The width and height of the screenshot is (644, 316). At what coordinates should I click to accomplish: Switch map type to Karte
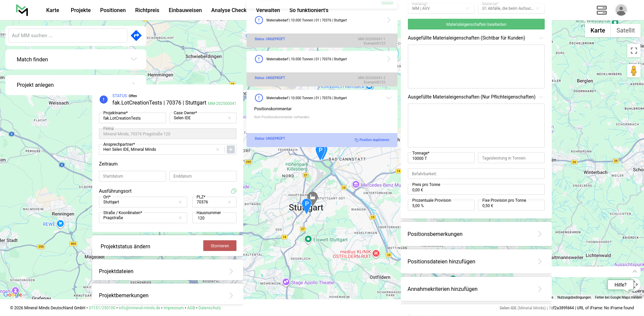[597, 30]
